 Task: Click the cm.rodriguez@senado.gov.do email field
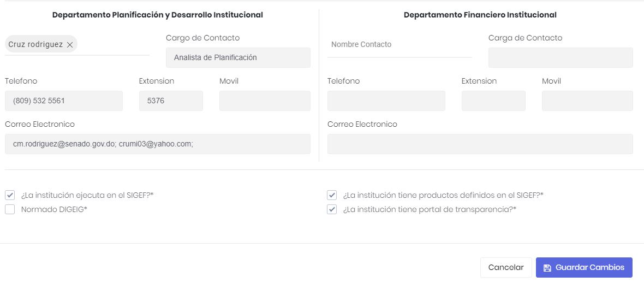157,144
